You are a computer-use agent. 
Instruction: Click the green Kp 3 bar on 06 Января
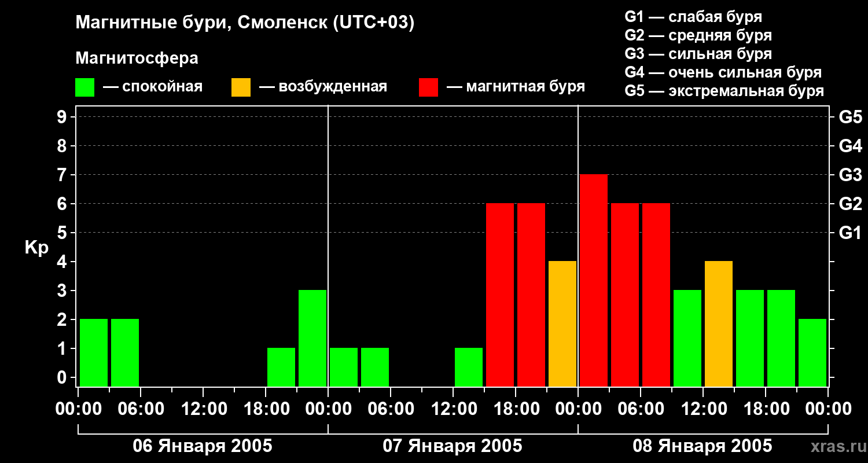(312, 338)
